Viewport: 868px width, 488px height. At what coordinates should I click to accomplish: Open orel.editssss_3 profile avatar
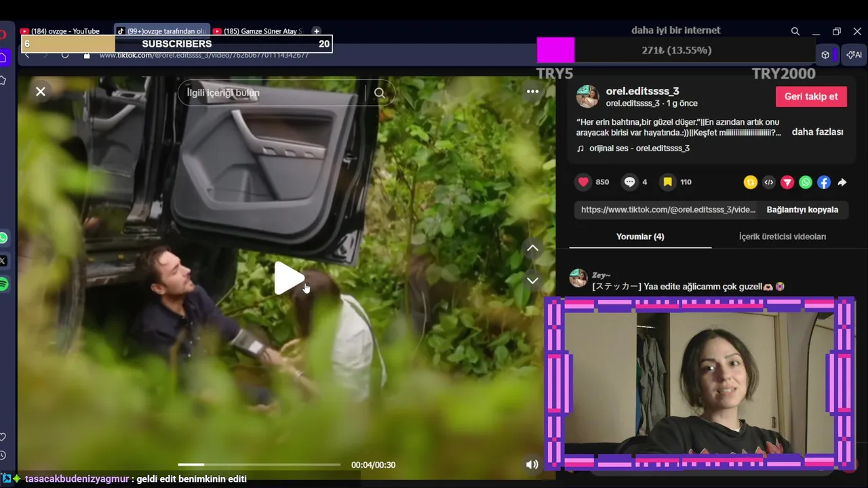pyautogui.click(x=587, y=96)
